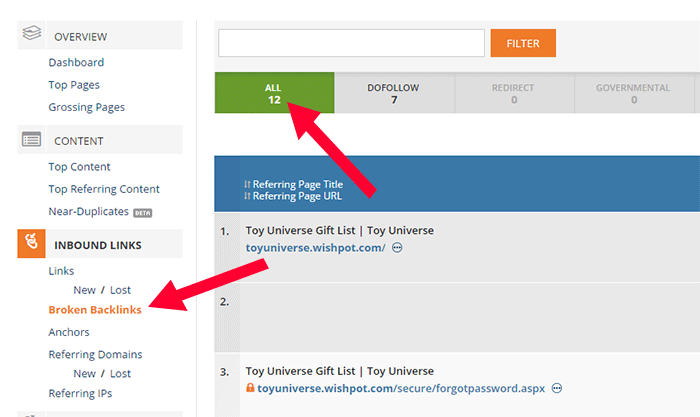
Task: Open the Links report under Inbound Links
Action: point(61,271)
